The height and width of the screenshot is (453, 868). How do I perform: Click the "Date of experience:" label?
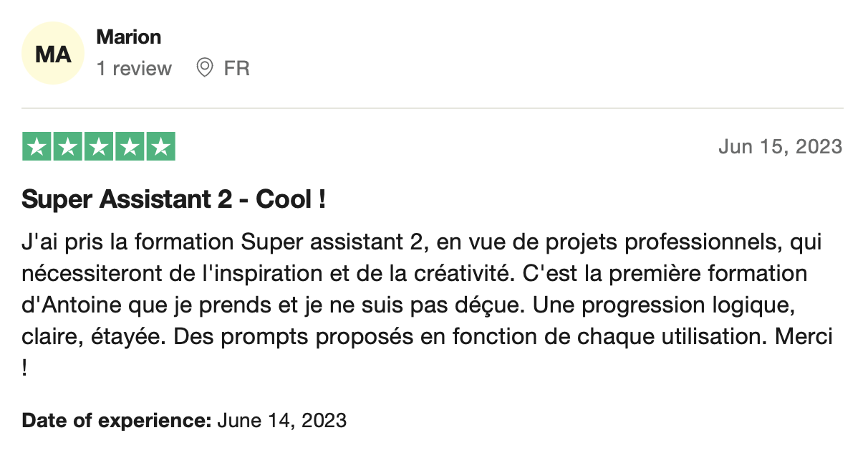116,420
